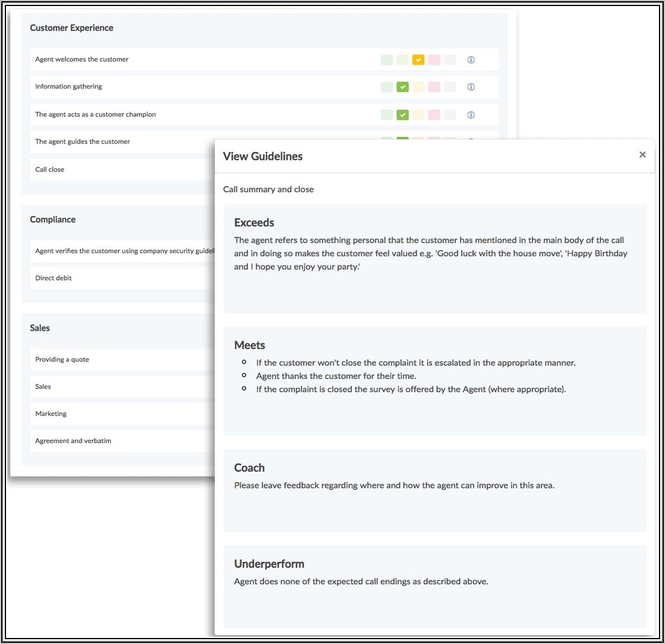Image resolution: width=665 pixels, height=644 pixels.
Task: Uncheck the orange checked box for Agent welcomes
Action: coord(418,60)
